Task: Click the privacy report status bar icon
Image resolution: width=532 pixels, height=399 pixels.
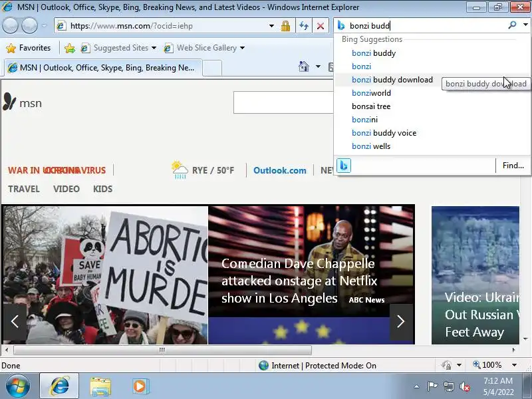Action: tap(446, 365)
